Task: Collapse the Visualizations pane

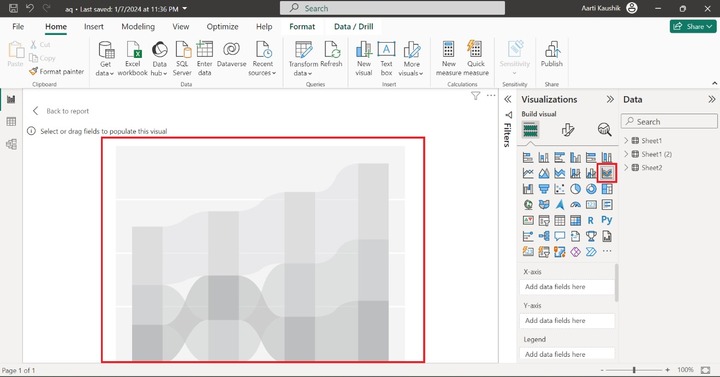Action: [x=610, y=99]
